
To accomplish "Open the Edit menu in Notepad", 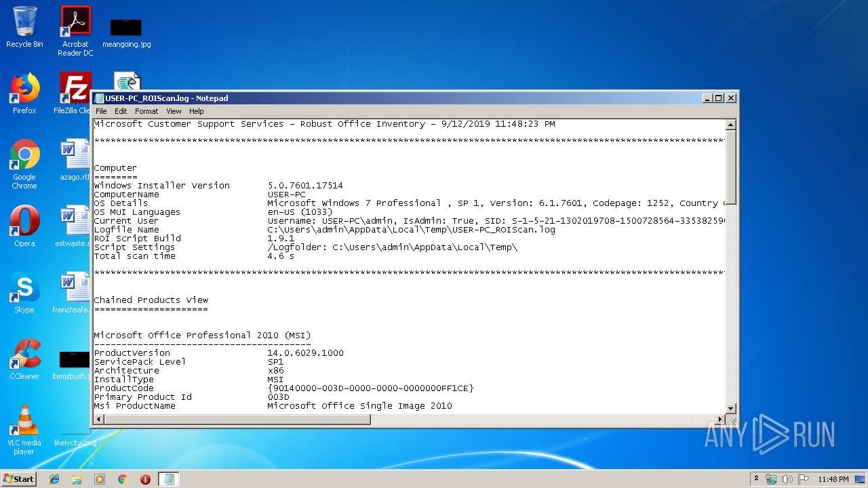I will (121, 111).
